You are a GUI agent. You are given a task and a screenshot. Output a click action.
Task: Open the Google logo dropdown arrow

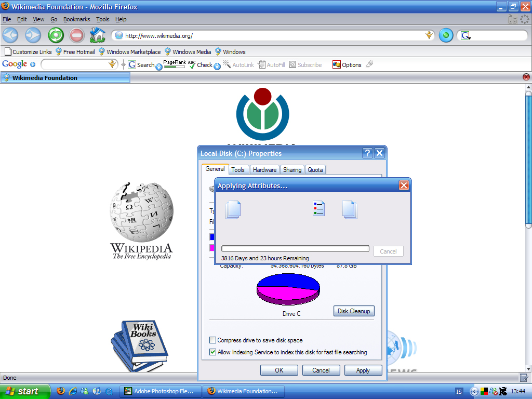(x=33, y=64)
